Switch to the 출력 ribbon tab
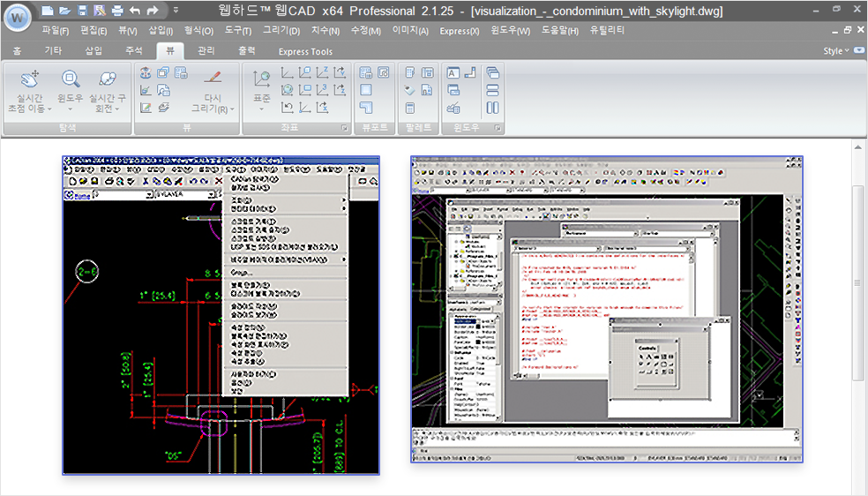Viewport: 868px width, 496px height. pyautogui.click(x=247, y=51)
